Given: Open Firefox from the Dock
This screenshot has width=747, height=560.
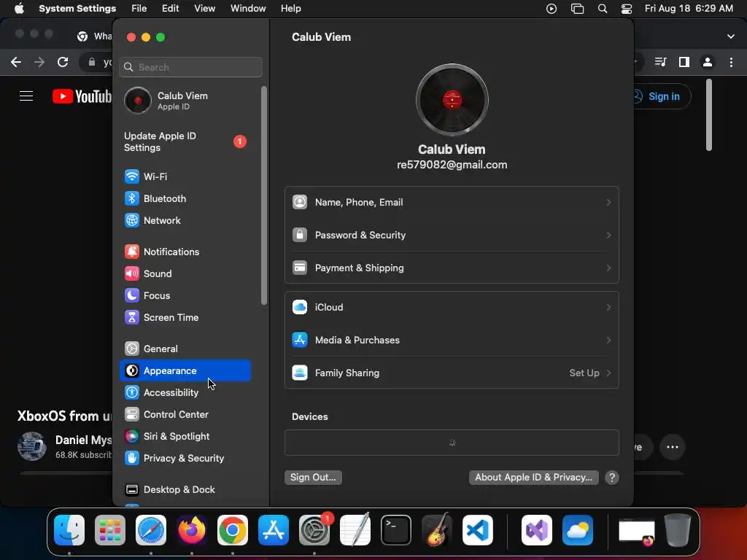Looking at the screenshot, I should click(192, 530).
